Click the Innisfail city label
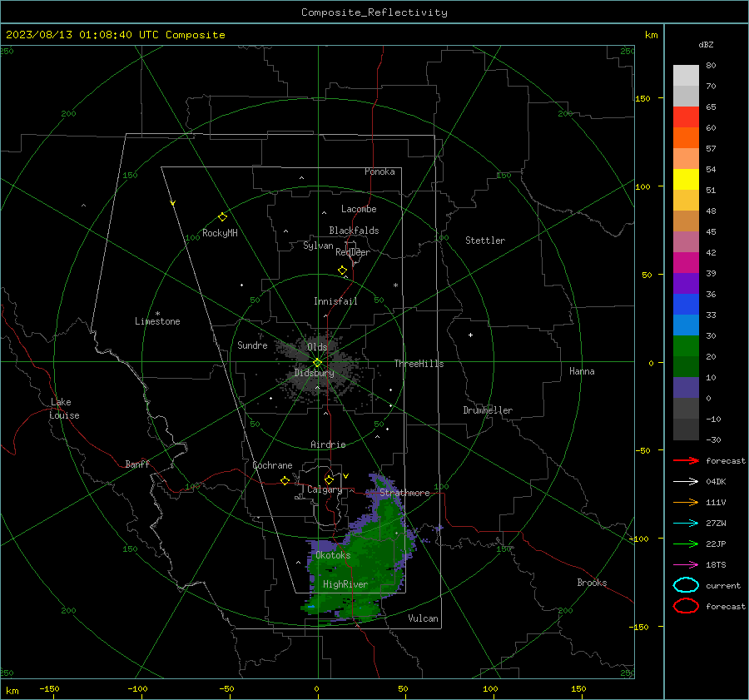This screenshot has height=700, width=749. click(x=335, y=301)
